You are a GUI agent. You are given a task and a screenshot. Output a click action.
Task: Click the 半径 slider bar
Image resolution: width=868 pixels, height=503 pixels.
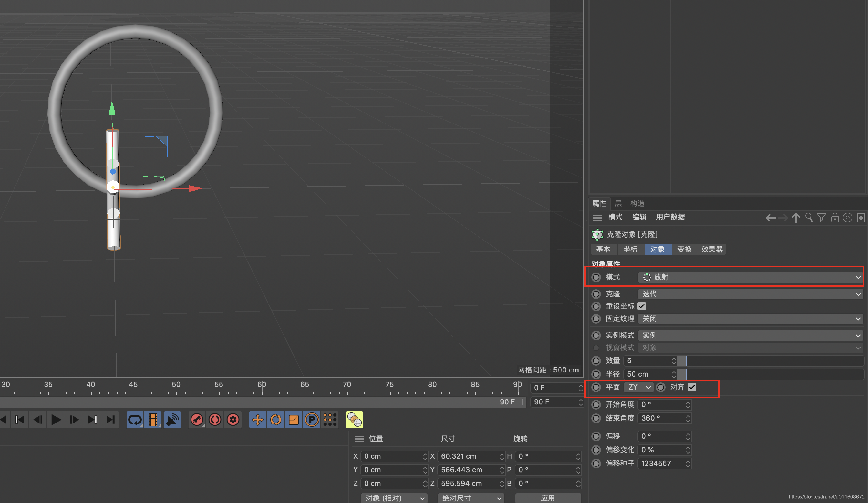[x=771, y=374]
